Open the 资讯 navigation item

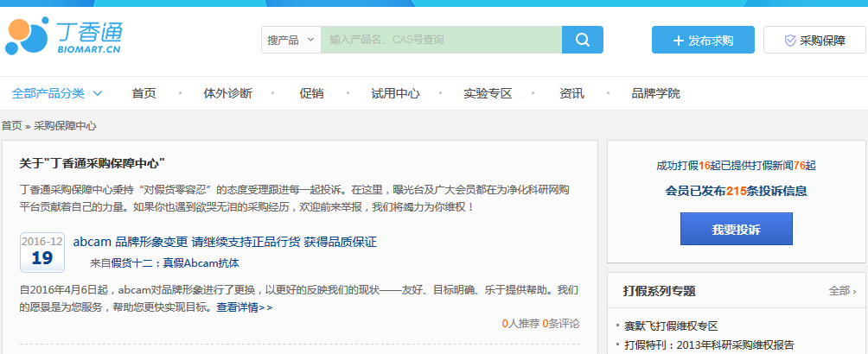pos(571,93)
